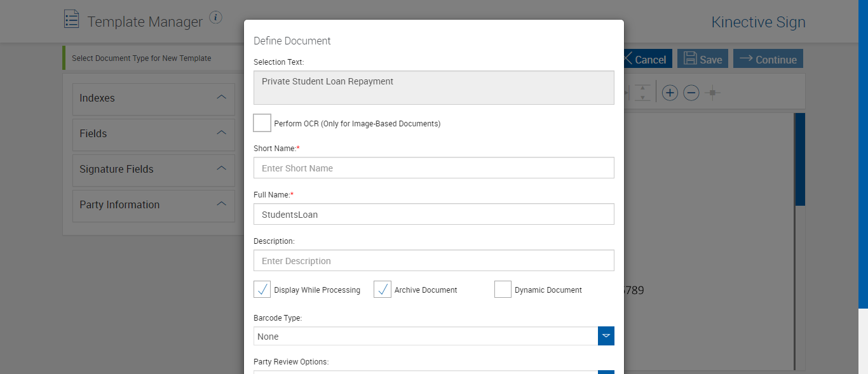Click the Description text field
This screenshot has width=868, height=374.
(433, 261)
